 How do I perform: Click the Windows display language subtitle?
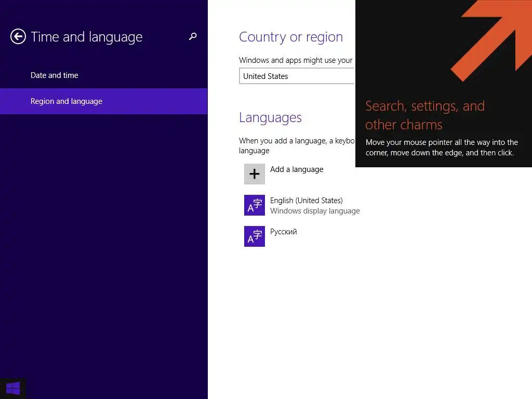click(315, 211)
